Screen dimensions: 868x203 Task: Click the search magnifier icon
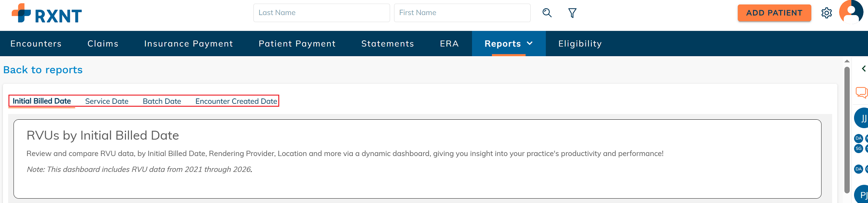547,13
